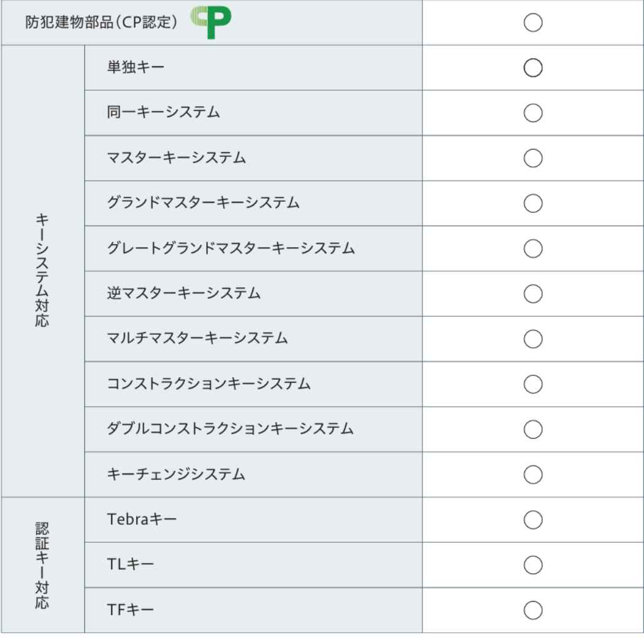Click the circle for 防犯建物部品 row
644x644 pixels.
[534, 23]
